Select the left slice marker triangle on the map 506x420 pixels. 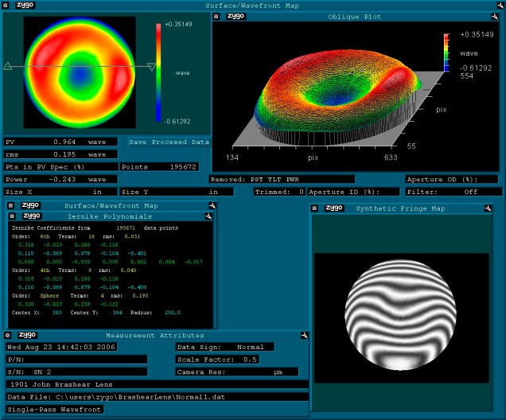coord(7,68)
